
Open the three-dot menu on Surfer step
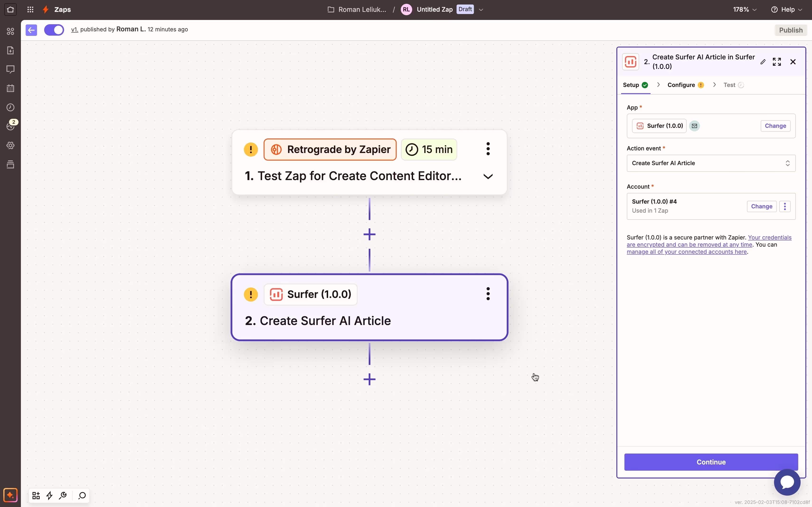[488, 294]
